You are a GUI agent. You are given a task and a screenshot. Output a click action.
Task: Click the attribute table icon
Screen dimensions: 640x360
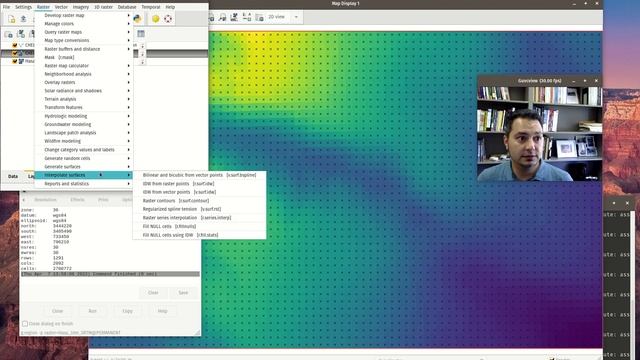click(x=141, y=33)
